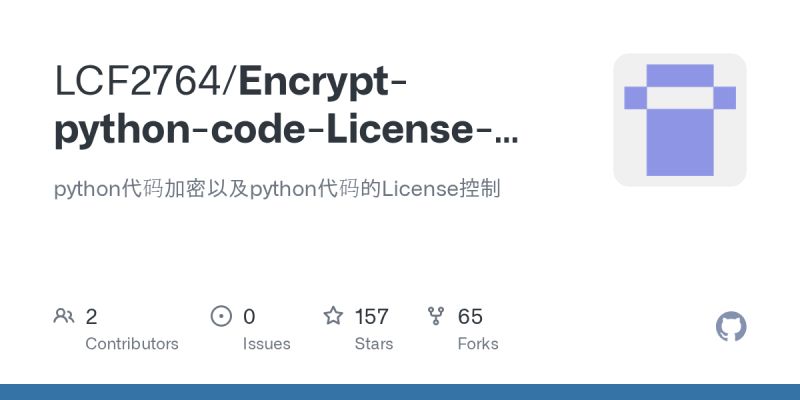Open the GitHub Octocat logo
Screen dimensions: 800x400
coord(731,326)
